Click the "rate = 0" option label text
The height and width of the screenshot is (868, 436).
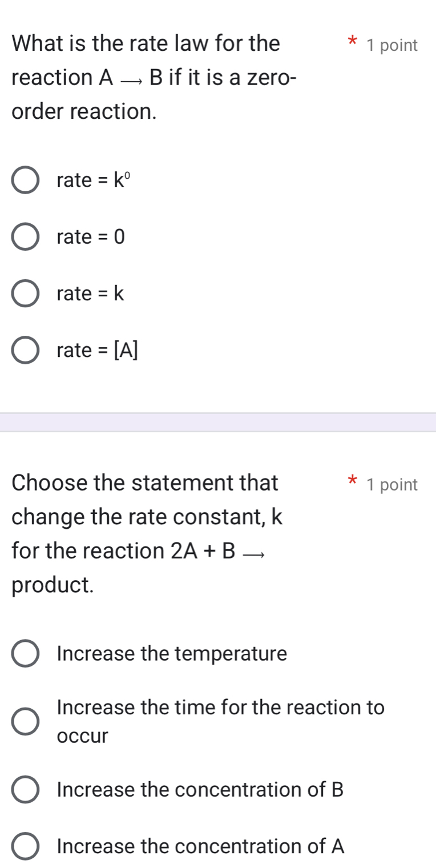point(91,236)
